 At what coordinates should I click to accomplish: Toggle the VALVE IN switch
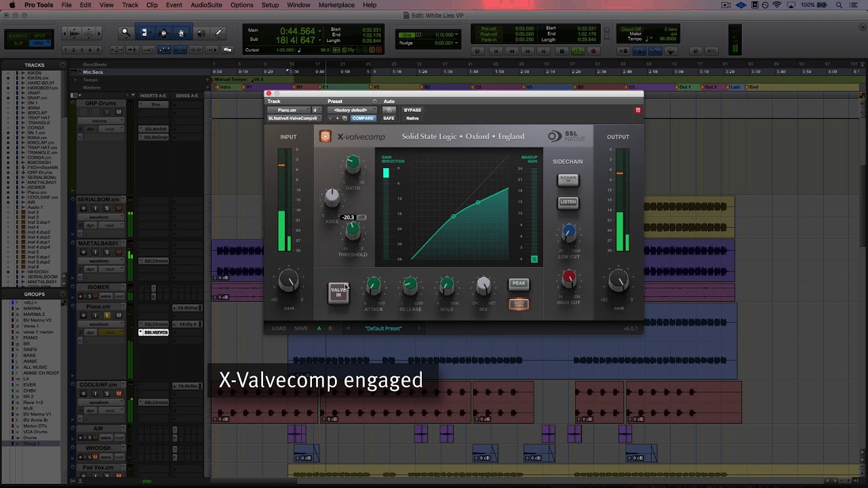(338, 293)
